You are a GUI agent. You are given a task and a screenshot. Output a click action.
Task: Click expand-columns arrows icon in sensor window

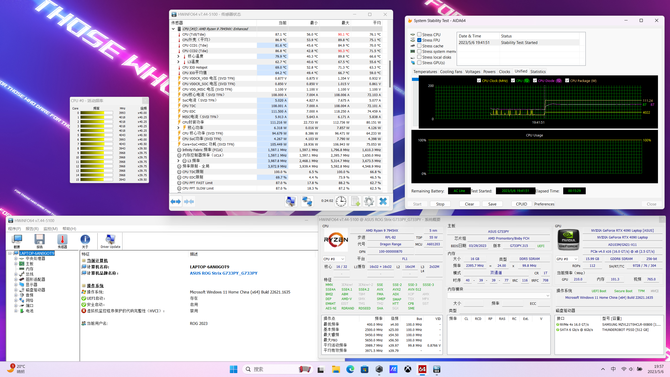point(176,201)
